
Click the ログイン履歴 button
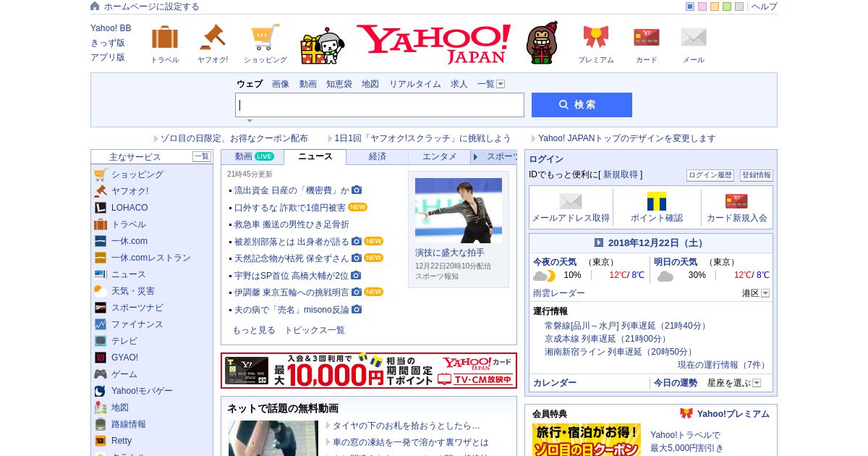(710, 175)
